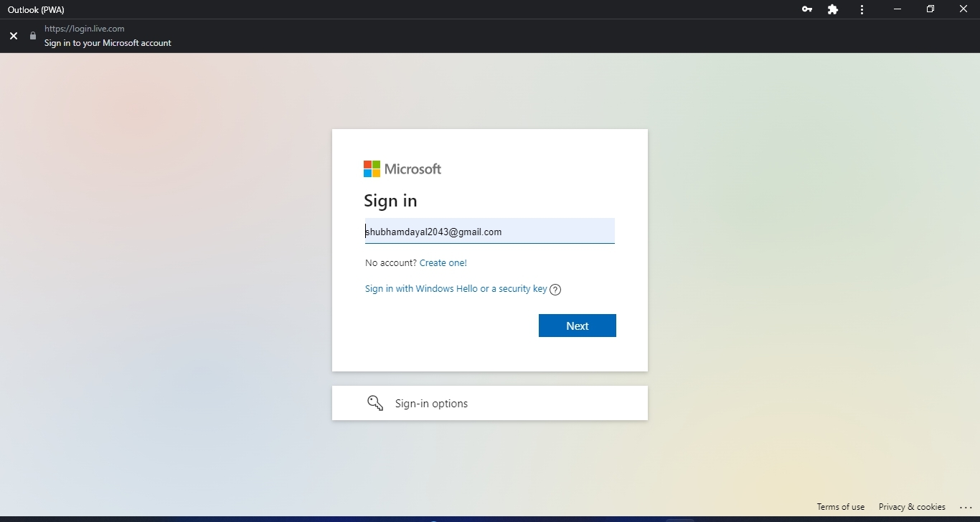Open the Create one! link
980x522 pixels.
443,263
